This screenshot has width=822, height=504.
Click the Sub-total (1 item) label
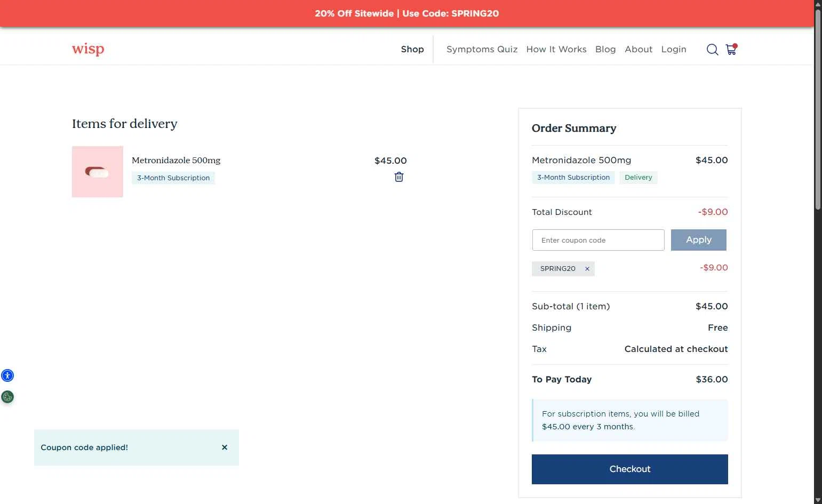coord(571,306)
